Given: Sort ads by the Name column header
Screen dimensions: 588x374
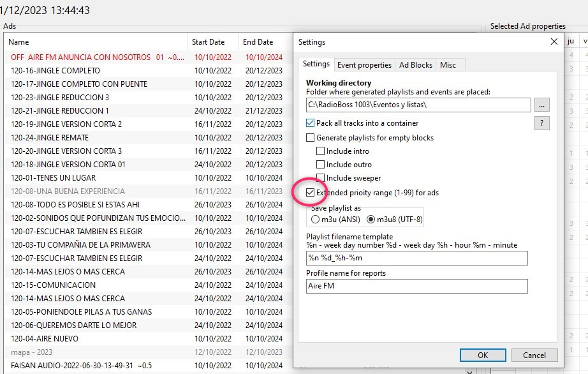Looking at the screenshot, I should [96, 42].
